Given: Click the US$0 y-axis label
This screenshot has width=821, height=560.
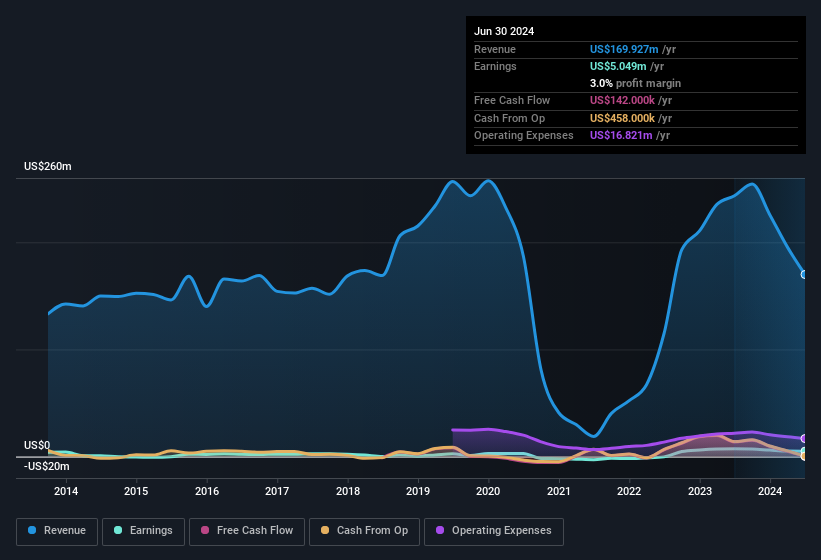Looking at the screenshot, I should click(x=37, y=445).
